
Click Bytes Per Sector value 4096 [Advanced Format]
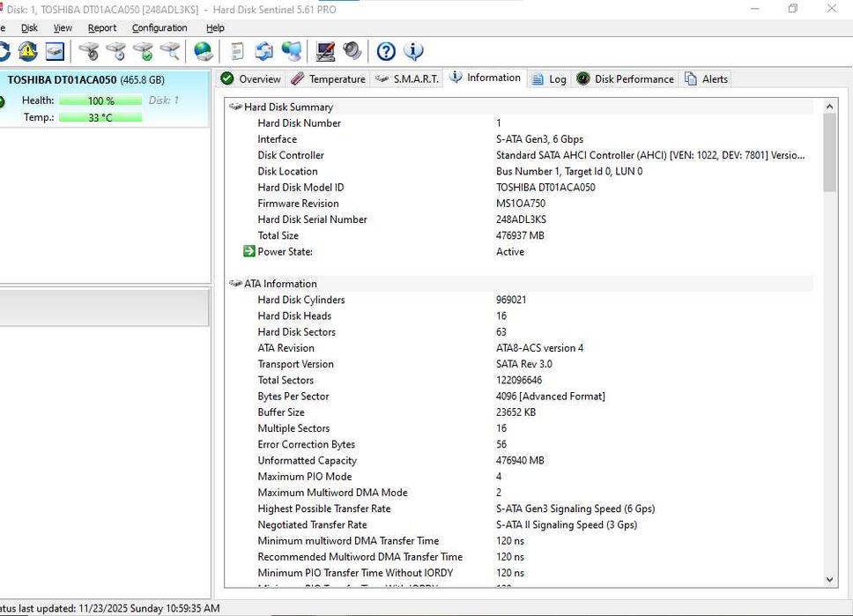pos(551,397)
